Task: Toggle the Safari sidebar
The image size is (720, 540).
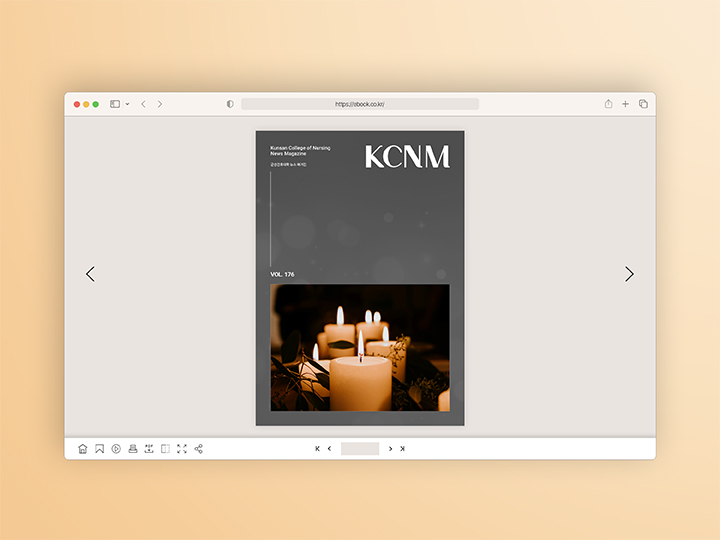Action: (115, 104)
